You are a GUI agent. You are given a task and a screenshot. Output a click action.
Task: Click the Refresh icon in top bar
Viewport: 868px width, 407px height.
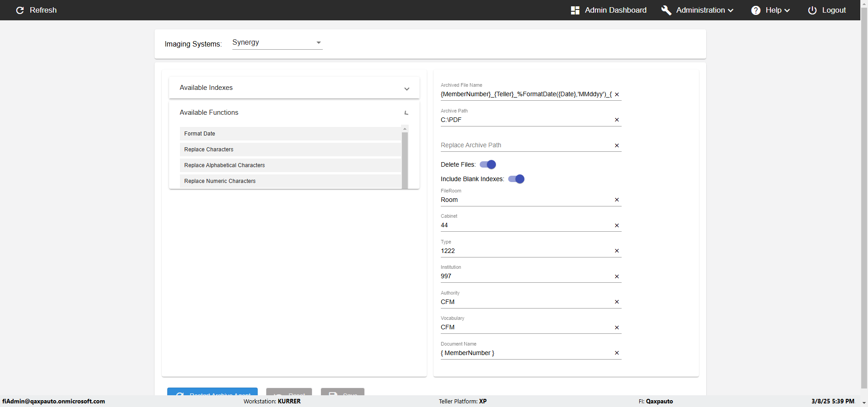pos(20,10)
